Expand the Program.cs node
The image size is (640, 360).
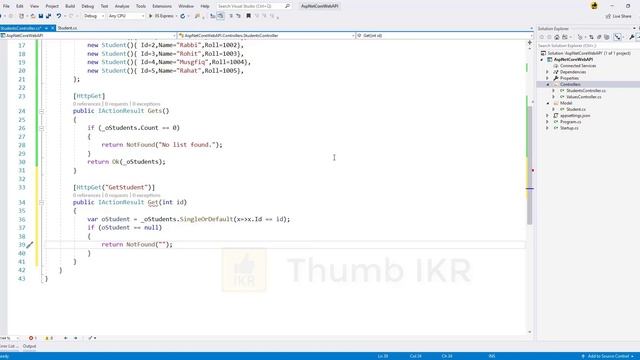click(548, 122)
